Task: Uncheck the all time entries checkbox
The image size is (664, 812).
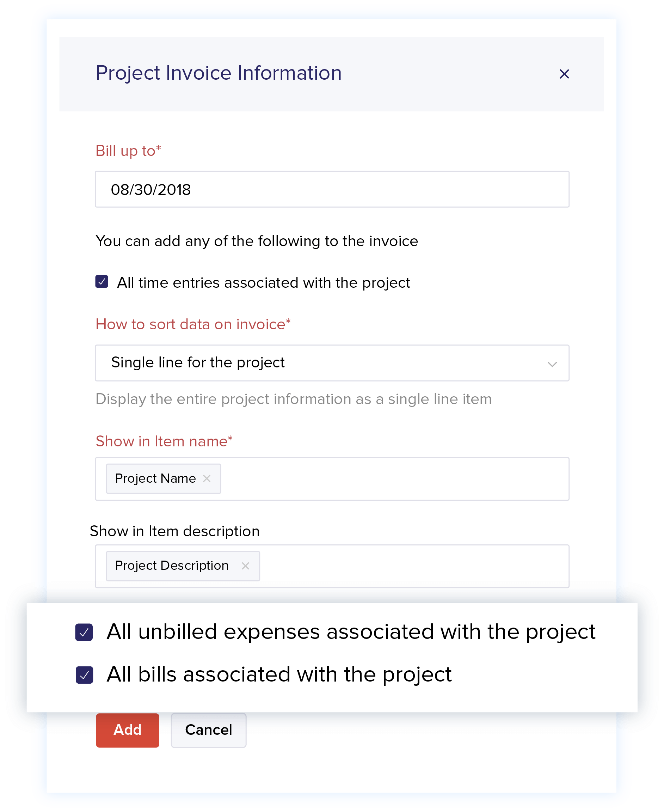Action: (102, 282)
